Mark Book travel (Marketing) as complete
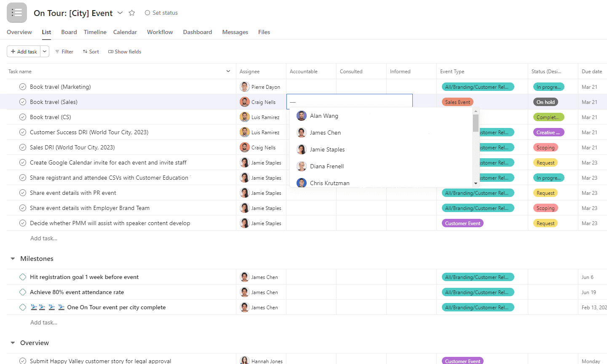Image resolution: width=607 pixels, height=364 pixels. coord(23,87)
